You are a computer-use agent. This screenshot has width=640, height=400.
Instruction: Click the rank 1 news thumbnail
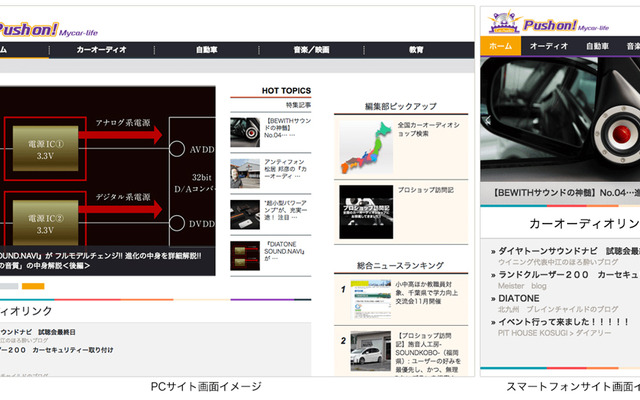(x=371, y=300)
